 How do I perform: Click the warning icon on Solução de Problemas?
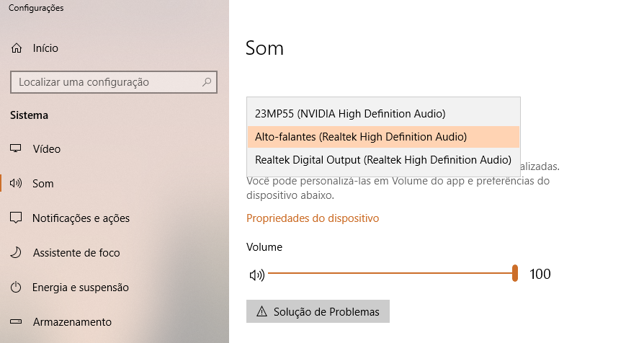tap(261, 312)
